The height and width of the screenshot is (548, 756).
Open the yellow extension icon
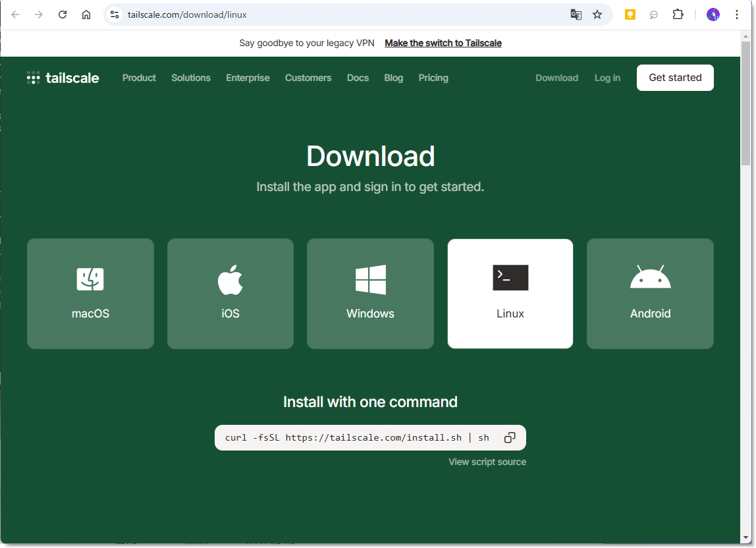630,14
